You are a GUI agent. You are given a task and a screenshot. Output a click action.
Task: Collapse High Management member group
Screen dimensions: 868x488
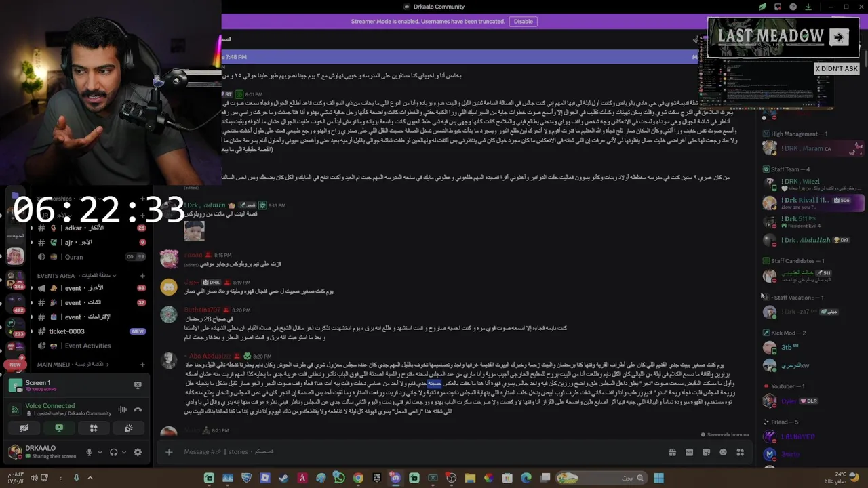tap(795, 134)
